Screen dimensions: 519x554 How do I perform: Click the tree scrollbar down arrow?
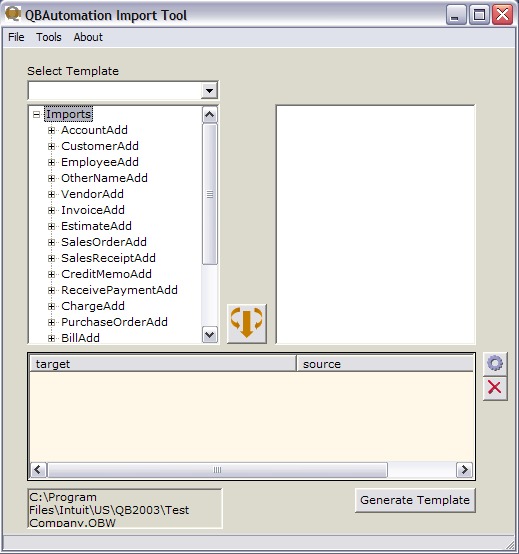(x=210, y=334)
